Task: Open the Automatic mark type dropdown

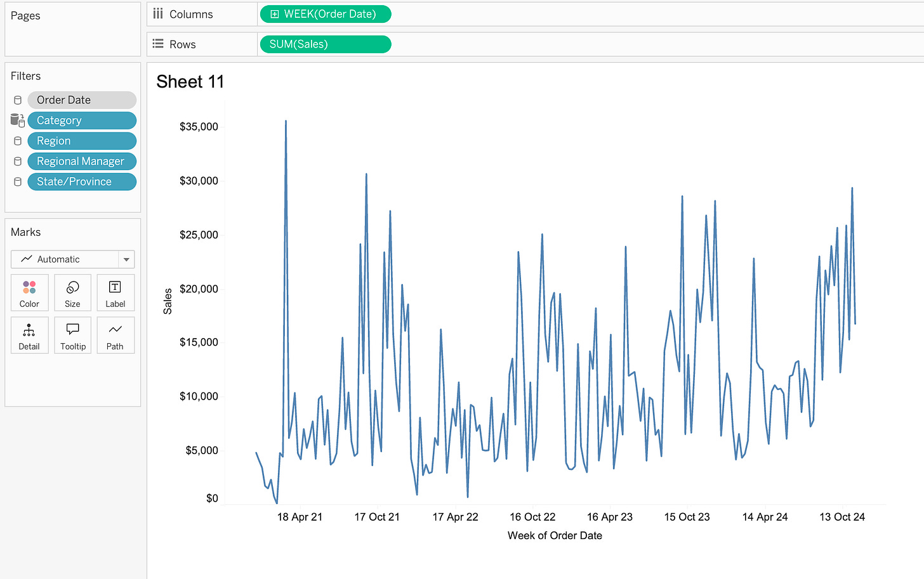Action: [x=72, y=259]
